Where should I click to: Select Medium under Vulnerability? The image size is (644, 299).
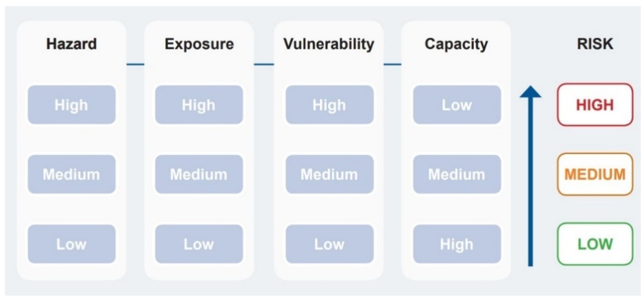click(329, 174)
